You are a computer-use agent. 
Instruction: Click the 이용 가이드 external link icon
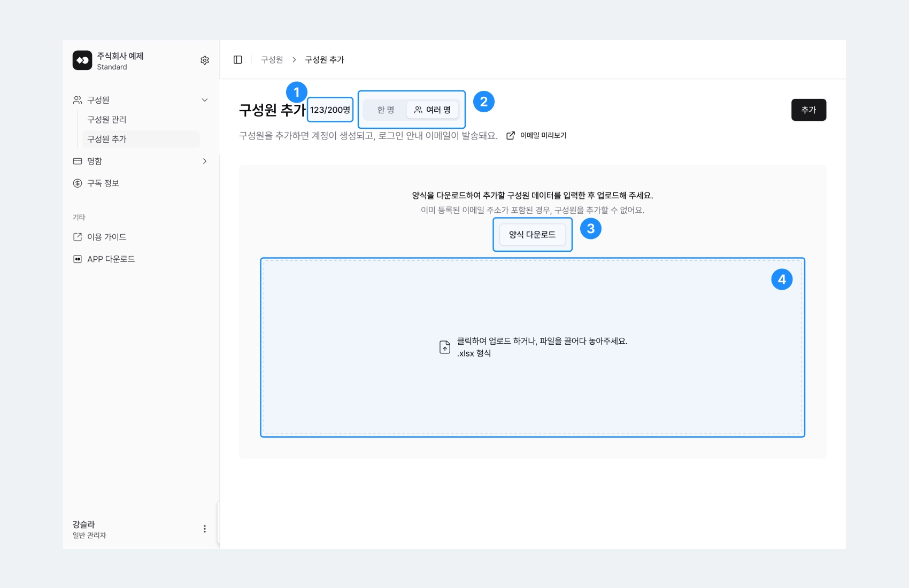click(78, 237)
